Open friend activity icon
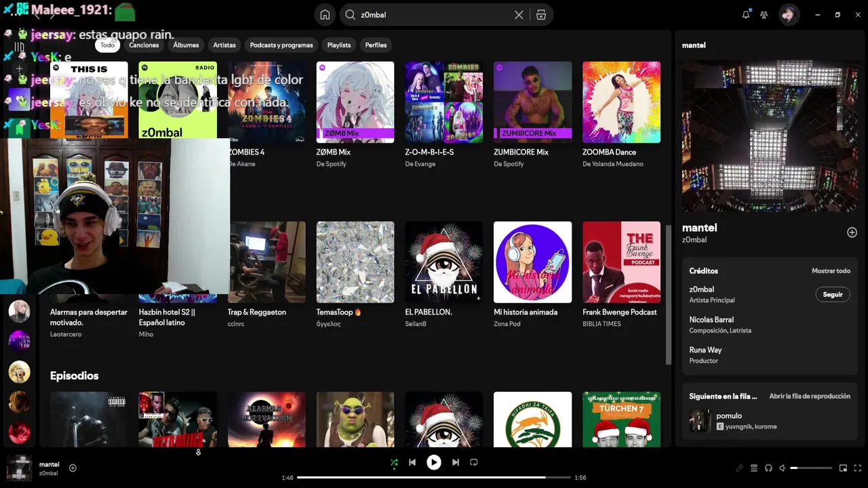 coord(764,14)
